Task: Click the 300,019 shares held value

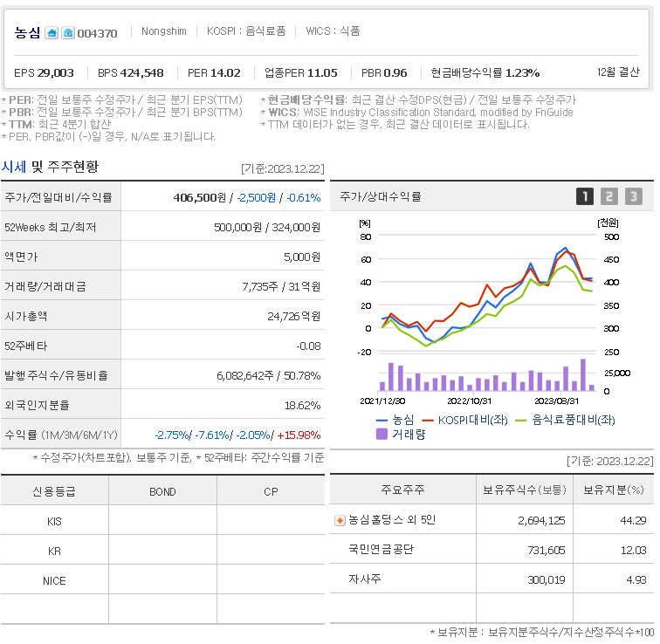Action: [x=547, y=580]
